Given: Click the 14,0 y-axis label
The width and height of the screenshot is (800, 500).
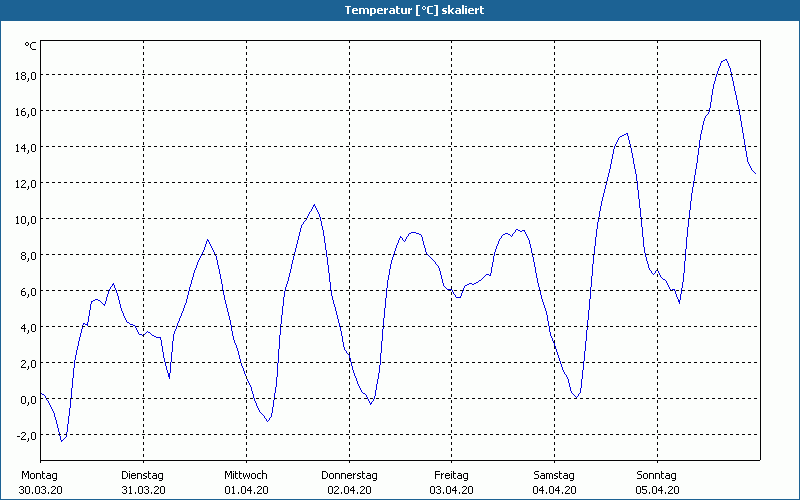Looking at the screenshot, I should click(x=25, y=147).
